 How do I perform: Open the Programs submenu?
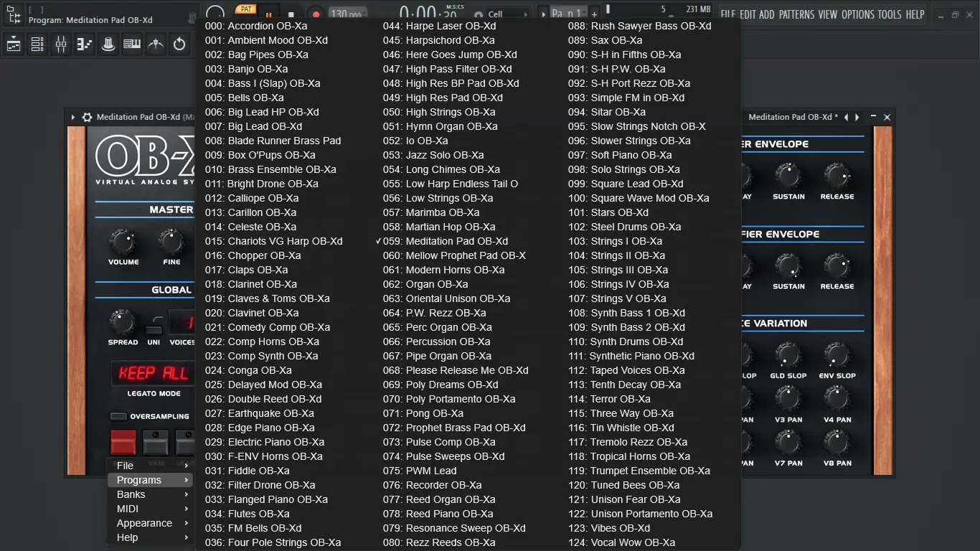(150, 480)
